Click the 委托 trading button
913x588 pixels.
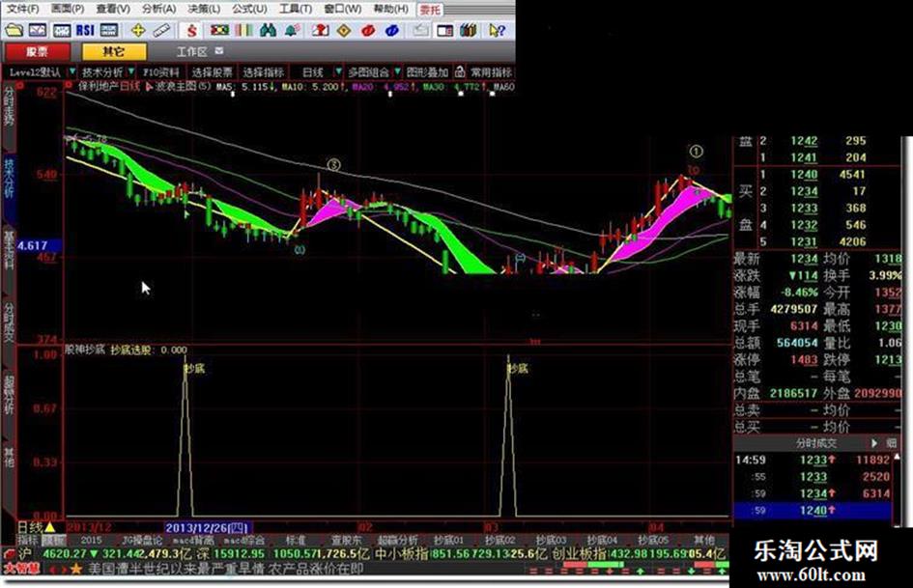[x=431, y=10]
